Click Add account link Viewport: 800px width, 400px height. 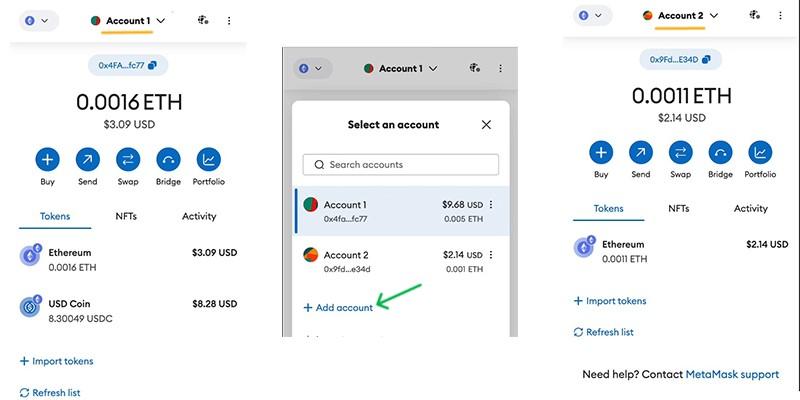point(338,308)
